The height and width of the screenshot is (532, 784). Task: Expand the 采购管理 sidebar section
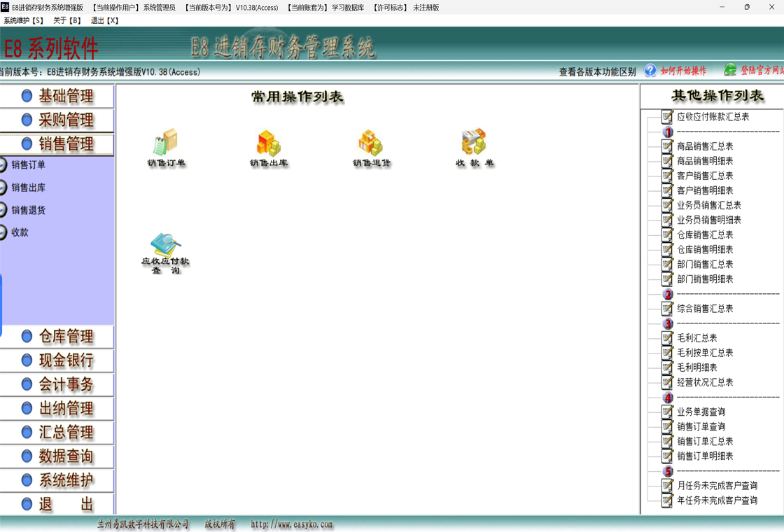pos(57,120)
